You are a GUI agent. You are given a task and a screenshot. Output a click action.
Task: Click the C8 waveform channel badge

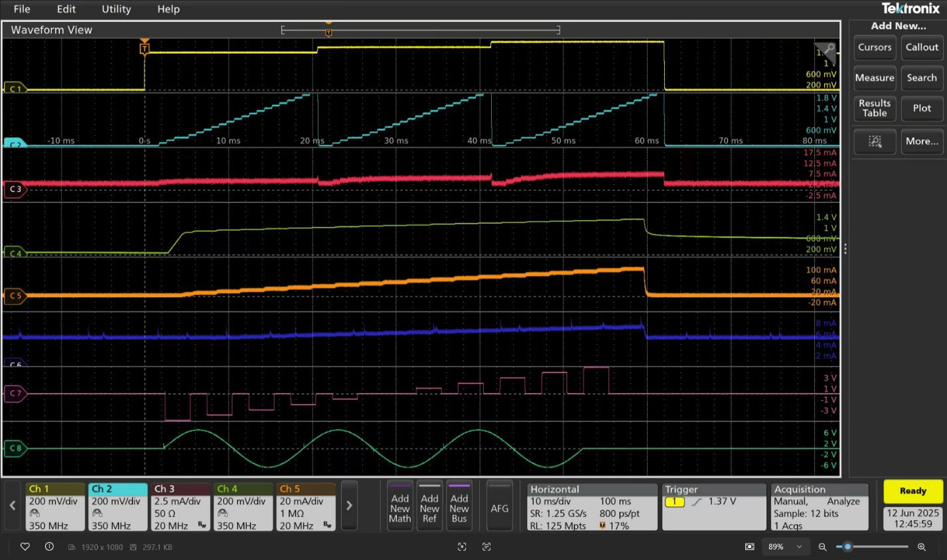coord(15,449)
